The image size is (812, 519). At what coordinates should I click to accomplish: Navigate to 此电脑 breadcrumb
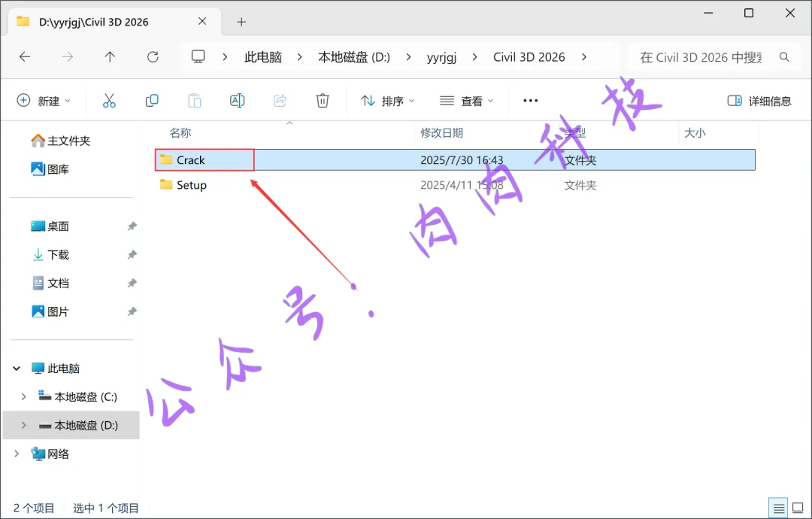[x=263, y=57]
